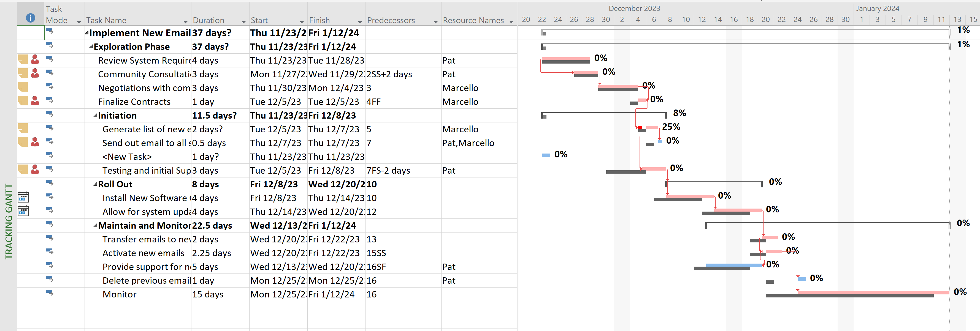
Task: Select the <New Task> name cell
Action: pyautogui.click(x=127, y=157)
